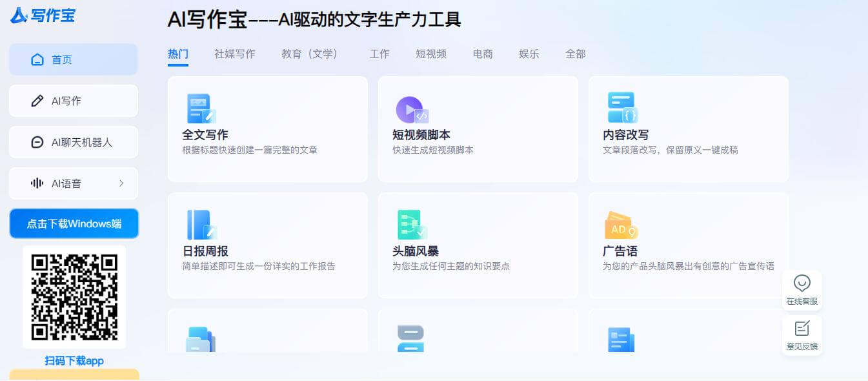Switch to the 电商 category tab
868x381 pixels.
coord(483,54)
